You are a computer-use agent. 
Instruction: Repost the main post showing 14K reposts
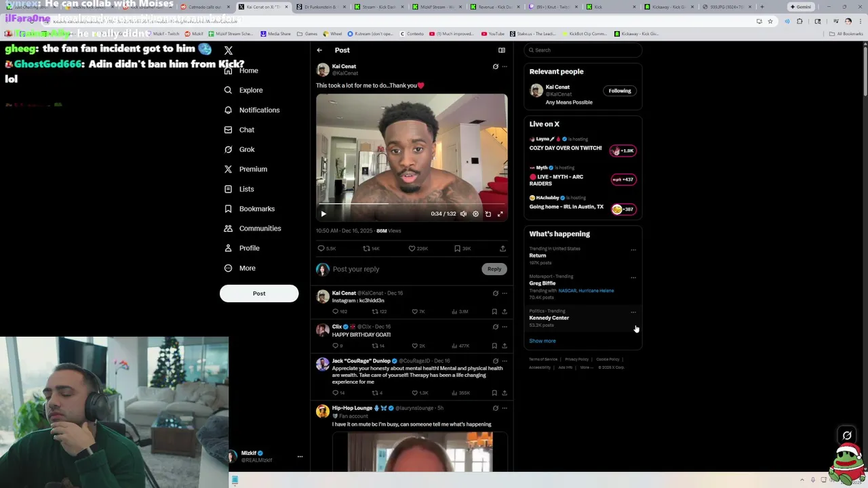pyautogui.click(x=366, y=249)
